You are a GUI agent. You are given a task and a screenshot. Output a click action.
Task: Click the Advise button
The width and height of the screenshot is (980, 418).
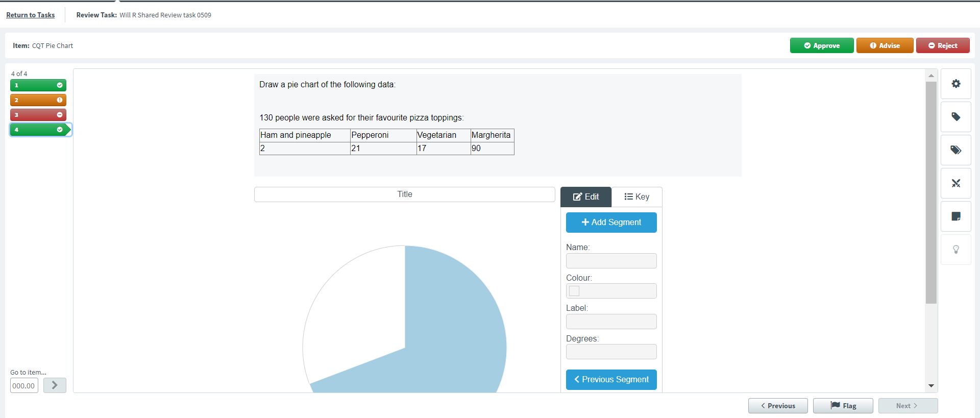point(885,45)
